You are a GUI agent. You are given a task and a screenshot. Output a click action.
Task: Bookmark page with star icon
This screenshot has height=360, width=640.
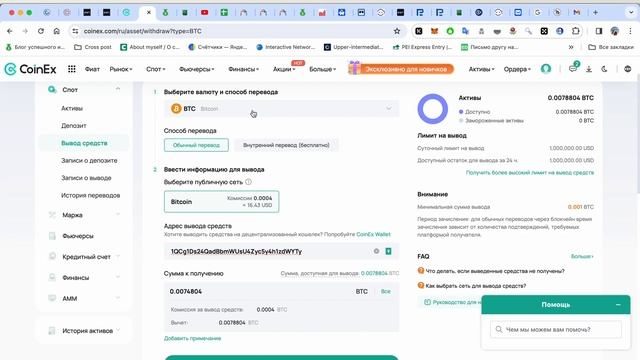(x=397, y=31)
